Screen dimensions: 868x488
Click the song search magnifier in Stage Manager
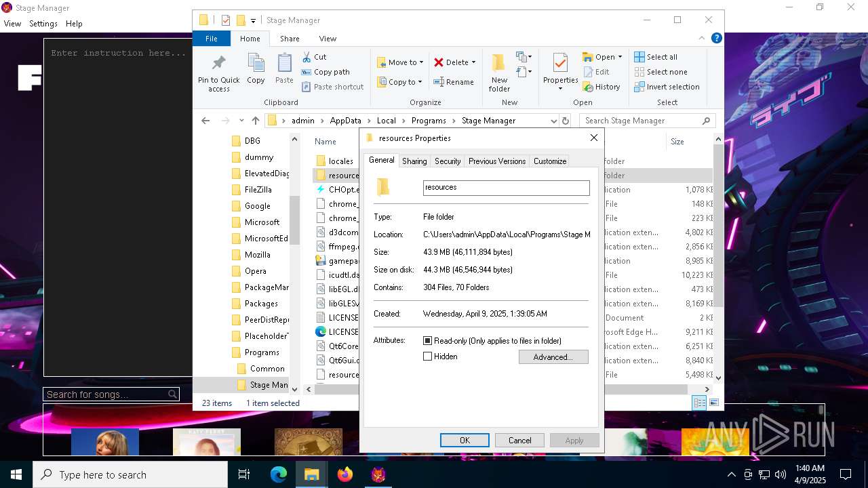tap(173, 394)
